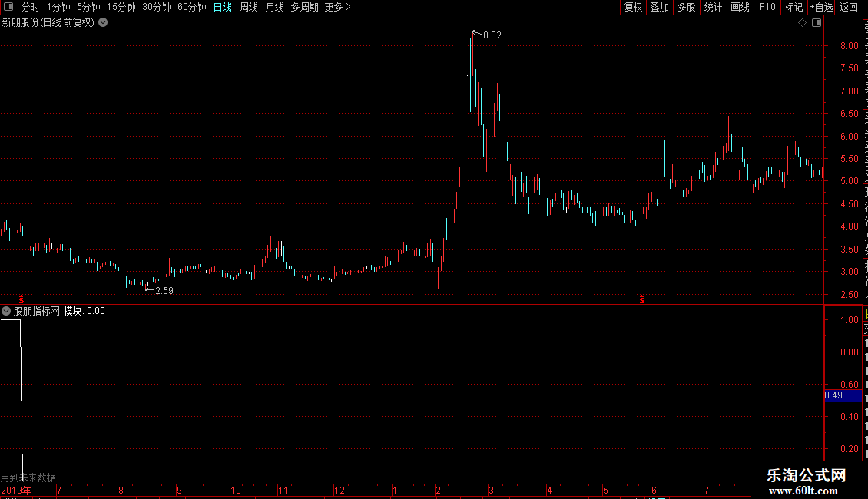Select the 1分钟 period
Viewport: 868px width, 499px height.
[58, 7]
